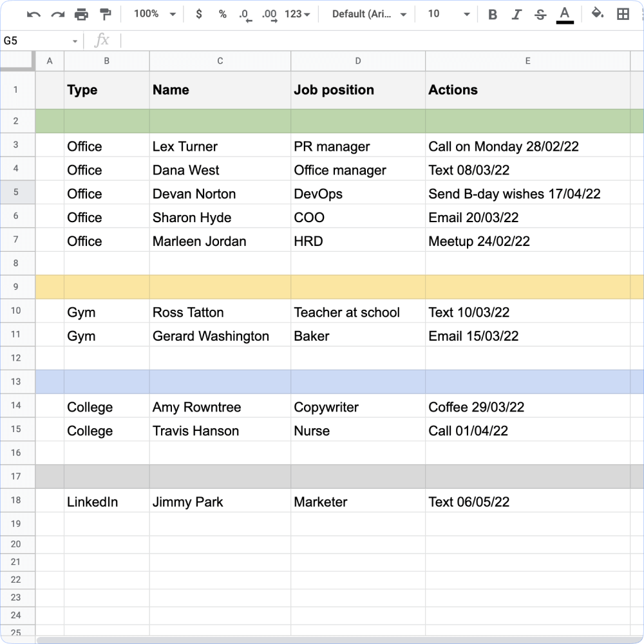Select cell Nurse
The image size is (644, 644).
tap(358, 430)
